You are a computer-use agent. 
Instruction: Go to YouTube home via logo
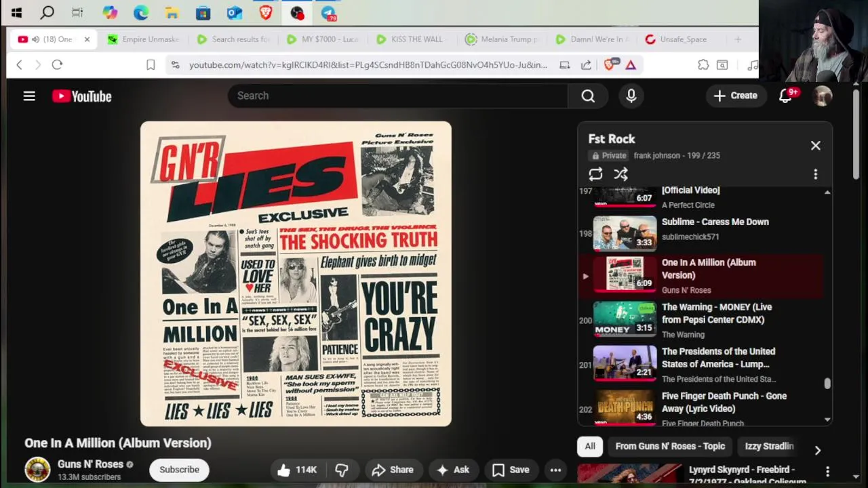[x=82, y=96]
